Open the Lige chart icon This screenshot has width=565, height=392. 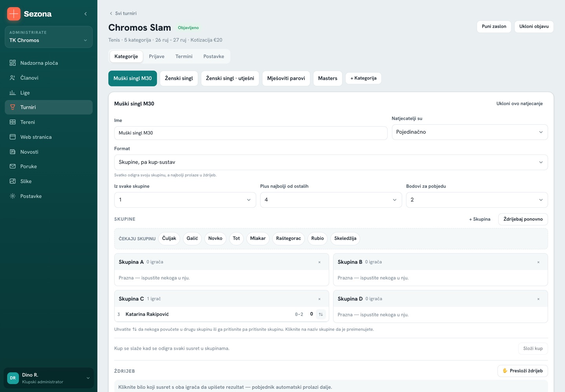13,93
